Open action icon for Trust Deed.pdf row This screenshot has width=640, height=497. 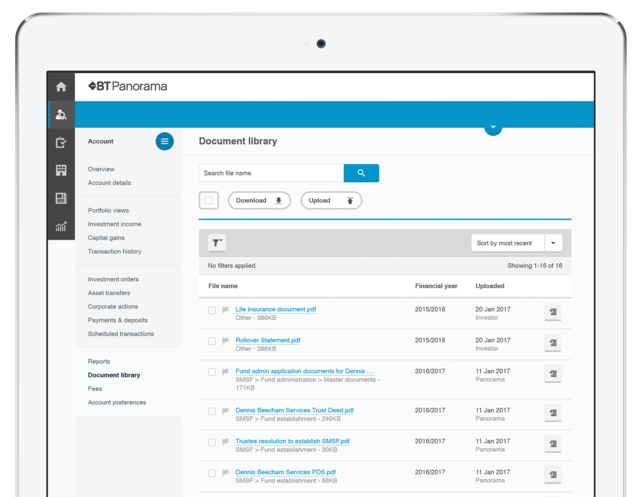pyautogui.click(x=553, y=413)
